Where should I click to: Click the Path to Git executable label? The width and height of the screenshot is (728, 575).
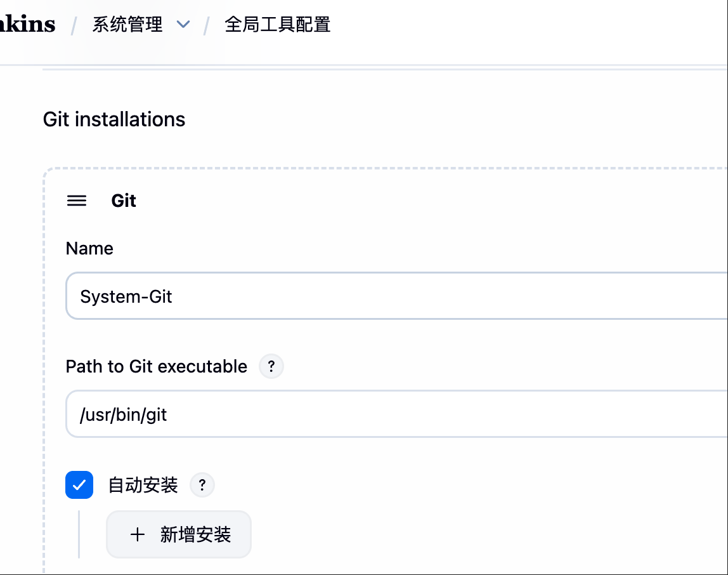(x=157, y=366)
